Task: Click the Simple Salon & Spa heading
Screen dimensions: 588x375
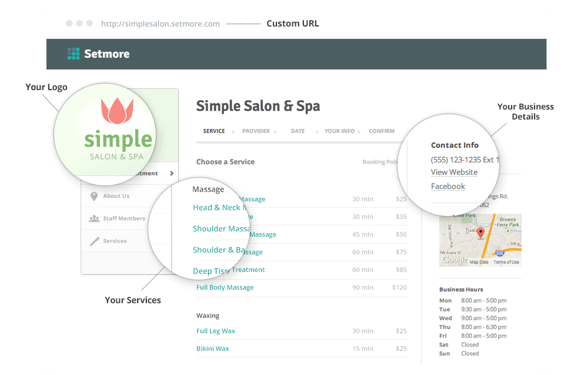Action: tap(258, 106)
